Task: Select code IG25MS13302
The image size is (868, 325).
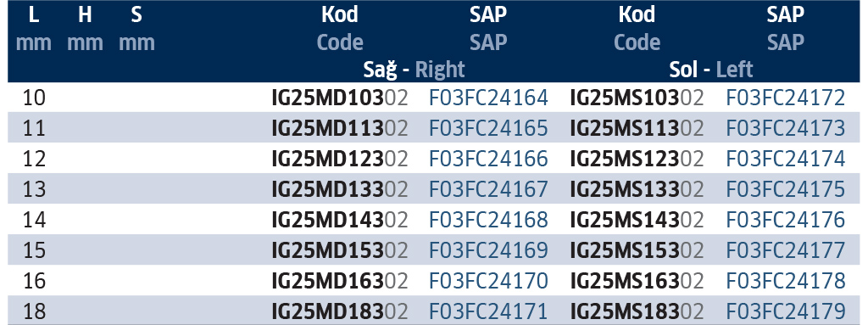Action: point(637,190)
